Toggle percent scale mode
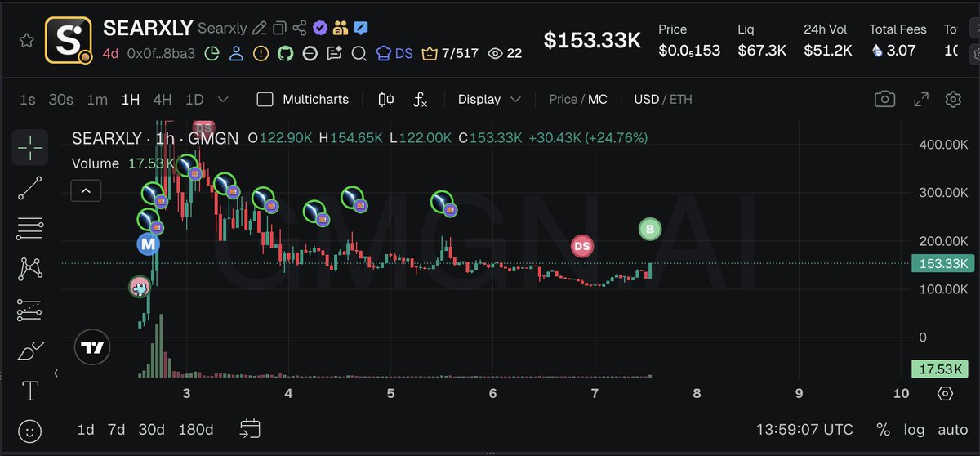The height and width of the screenshot is (456, 980). point(883,429)
